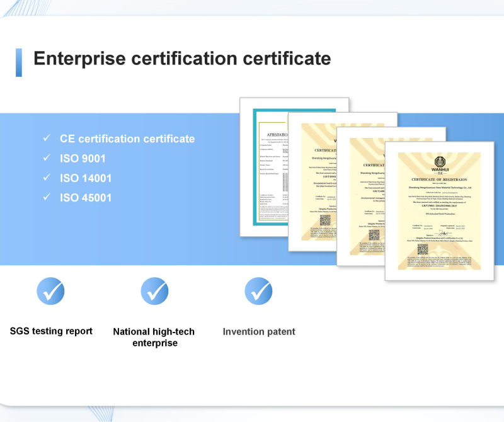Click the checkmark circle above Invention patent
Image resolution: width=504 pixels, height=422 pixels.
[x=258, y=291]
